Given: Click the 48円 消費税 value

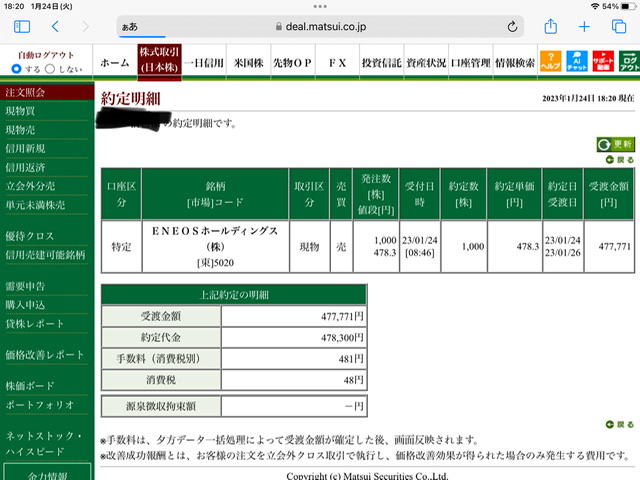Looking at the screenshot, I should [353, 380].
